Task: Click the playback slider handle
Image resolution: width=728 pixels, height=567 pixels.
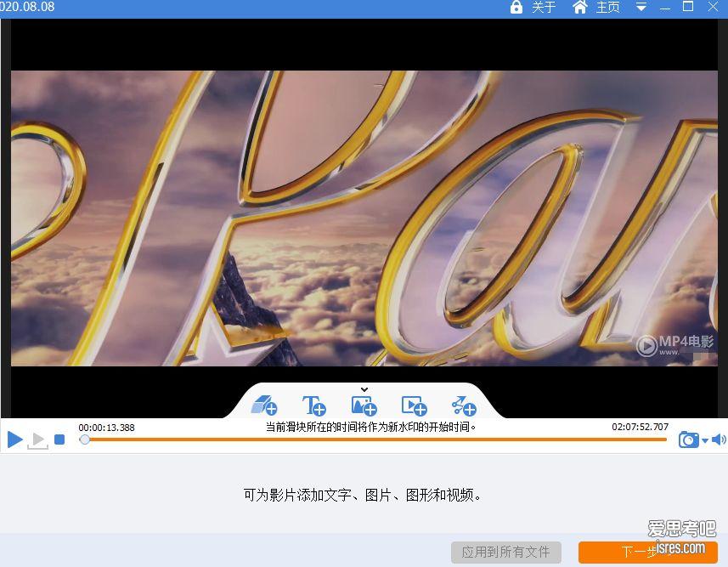Action: pyautogui.click(x=84, y=439)
